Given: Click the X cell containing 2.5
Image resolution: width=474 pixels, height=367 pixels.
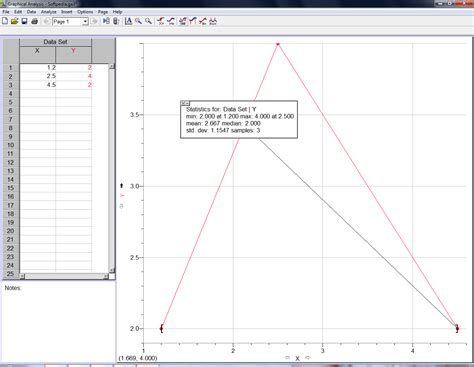Looking at the screenshot, I should 38,76.
